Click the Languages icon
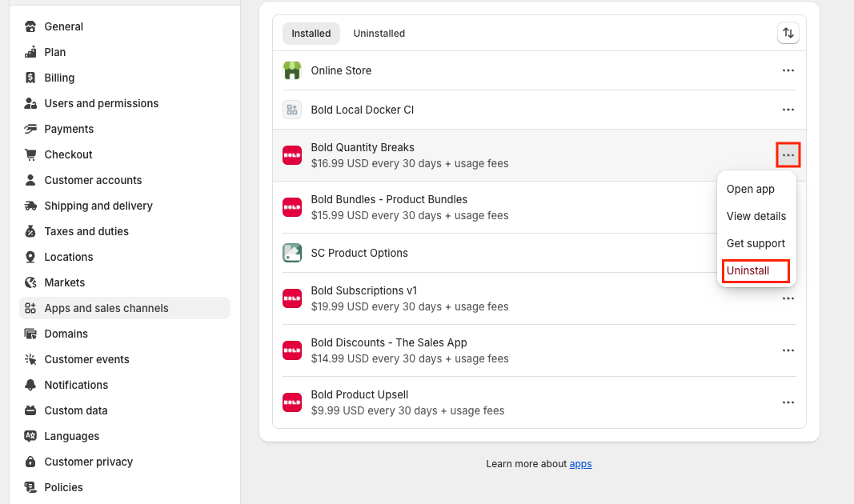The image size is (854, 504). pos(30,435)
